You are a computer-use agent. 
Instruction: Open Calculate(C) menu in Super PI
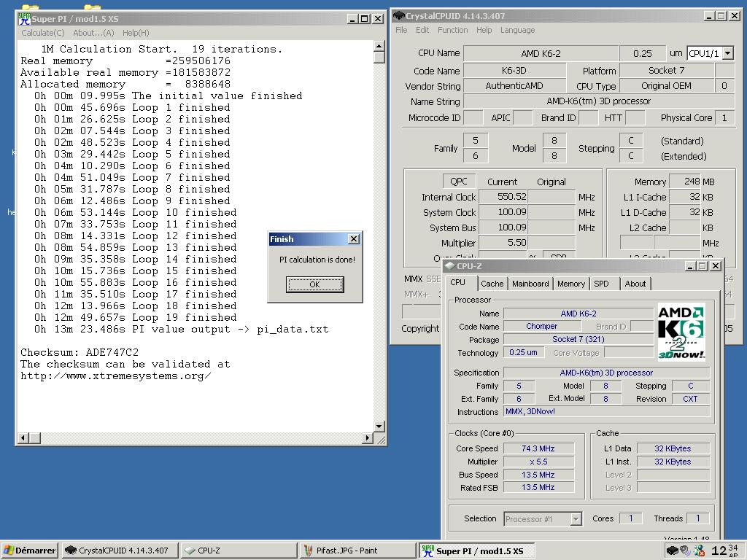(x=43, y=33)
